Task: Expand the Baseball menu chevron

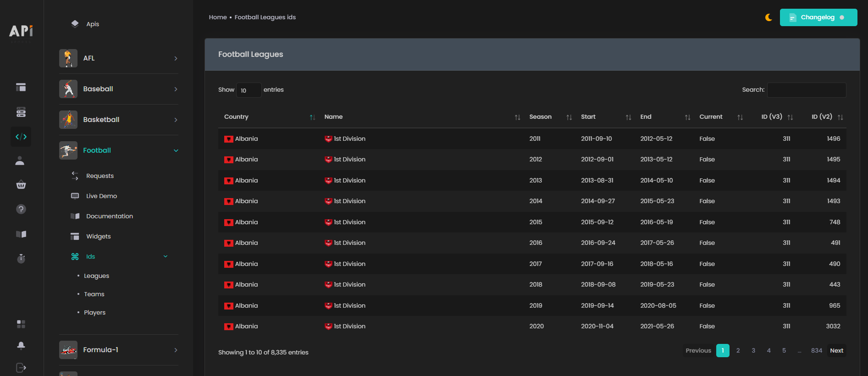Action: tap(176, 89)
